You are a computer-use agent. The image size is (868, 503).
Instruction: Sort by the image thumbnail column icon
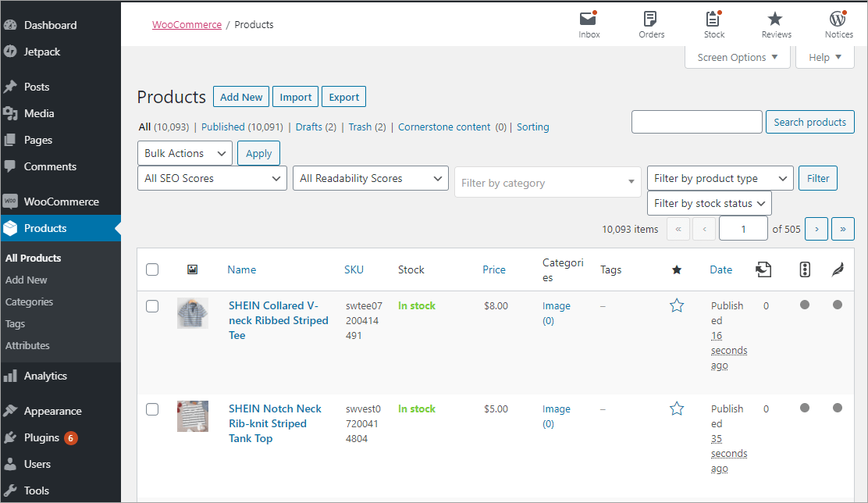pyautogui.click(x=192, y=269)
